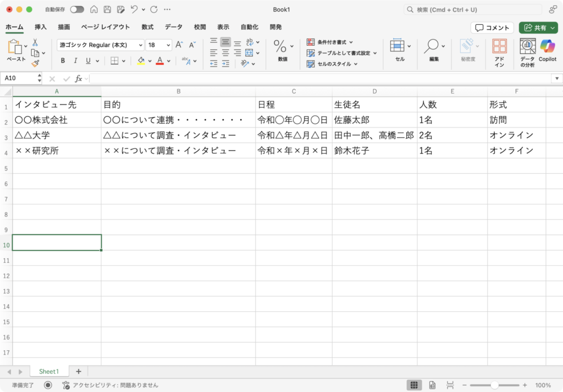The height and width of the screenshot is (392, 563).
Task: Click the コメント button
Action: (492, 27)
